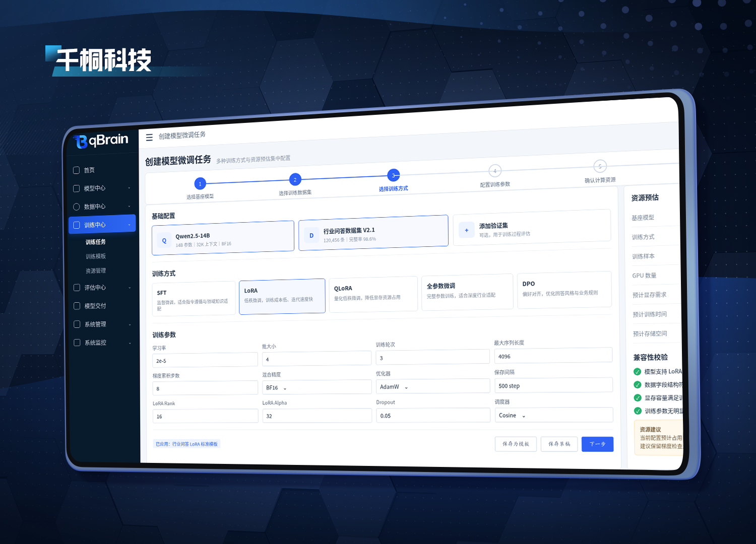The image size is (756, 544).
Task: Collapse the 训练中心 menu chevron
Action: click(130, 225)
